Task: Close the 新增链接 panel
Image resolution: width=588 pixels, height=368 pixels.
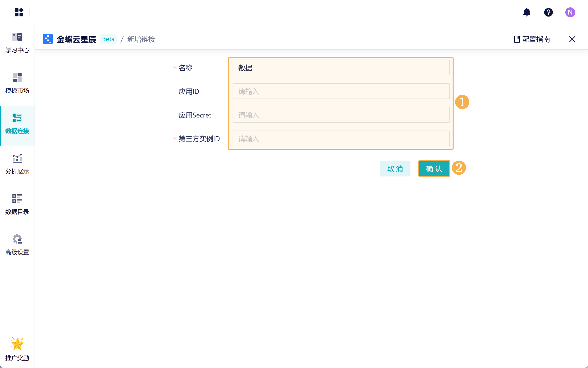Action: point(572,39)
